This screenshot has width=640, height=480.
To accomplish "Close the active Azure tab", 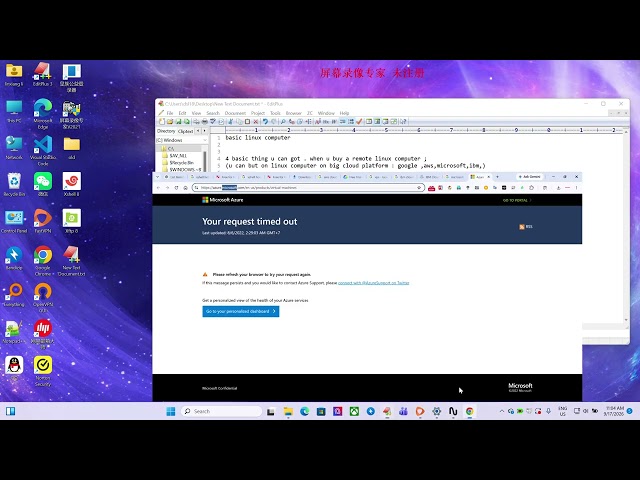I will [489, 177].
